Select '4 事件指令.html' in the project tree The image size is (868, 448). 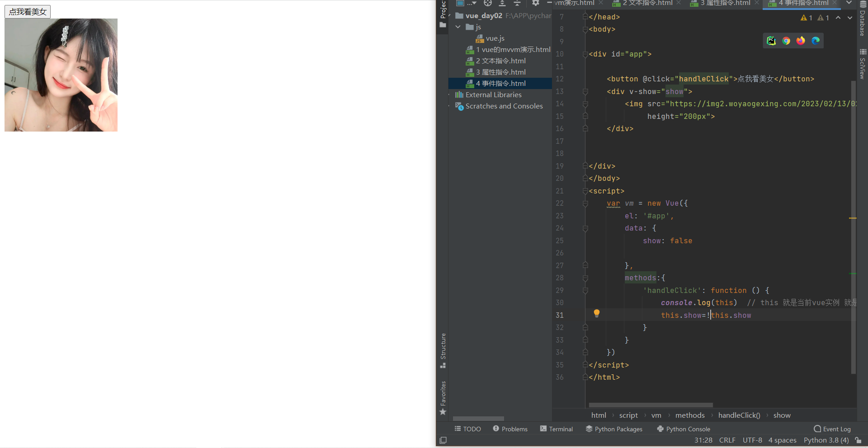point(500,84)
